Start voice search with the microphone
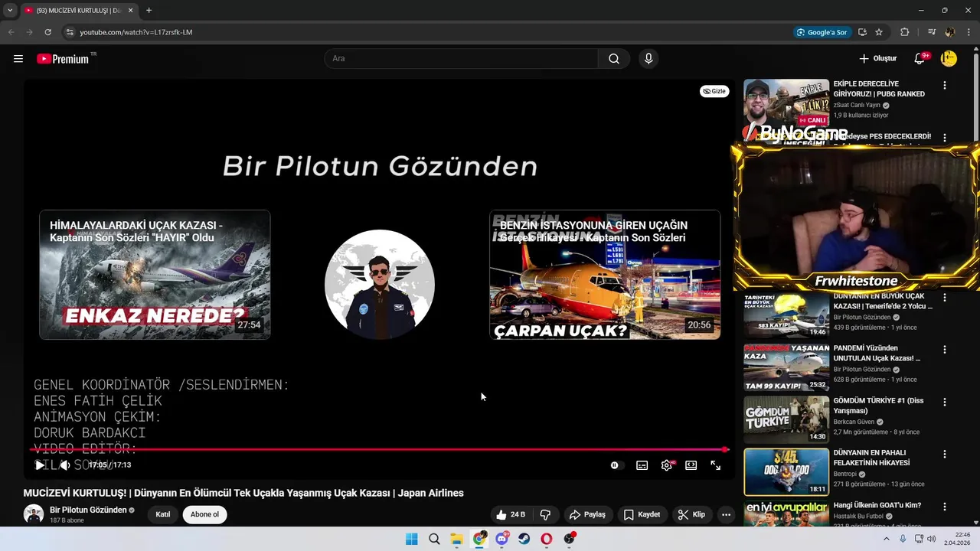Viewport: 980px width, 551px height. pyautogui.click(x=648, y=59)
